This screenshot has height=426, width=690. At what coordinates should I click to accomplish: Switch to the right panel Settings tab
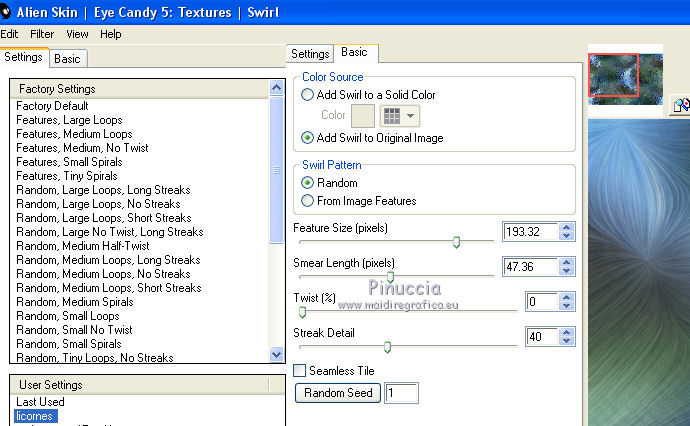point(310,54)
